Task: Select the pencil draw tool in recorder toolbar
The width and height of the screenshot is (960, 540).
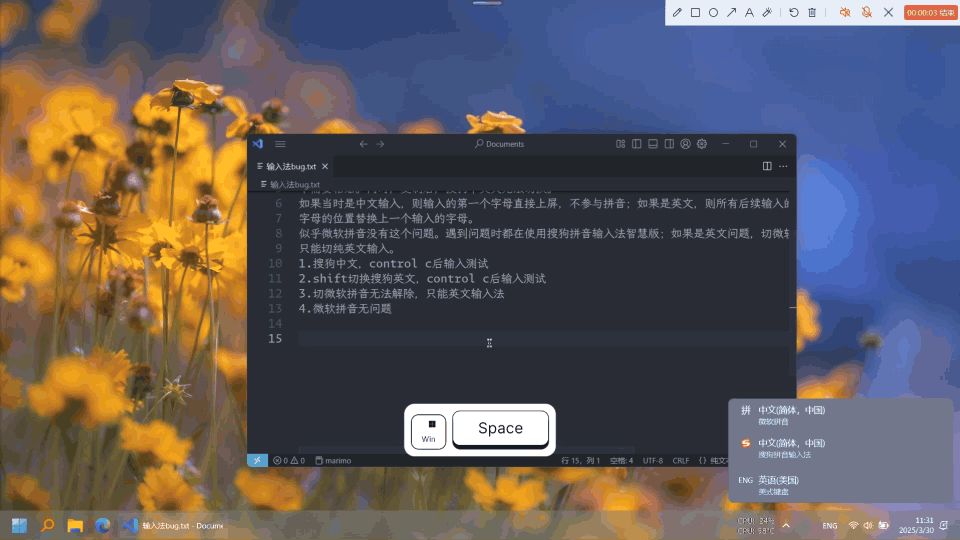Action: point(677,13)
